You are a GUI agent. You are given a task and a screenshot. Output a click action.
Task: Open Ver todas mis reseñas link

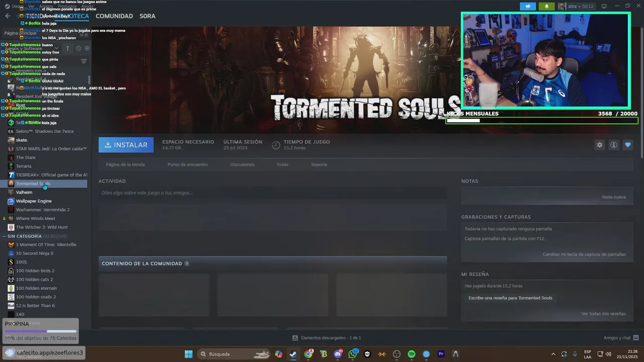[x=603, y=314]
